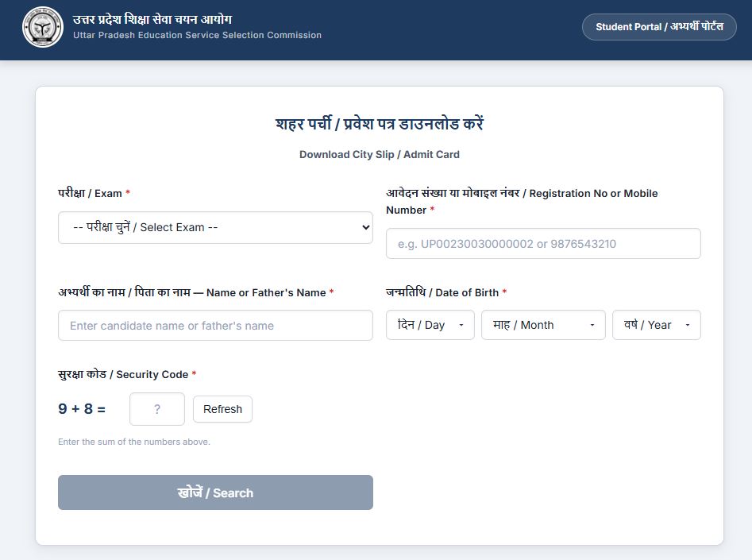Open the Student Portal button
The image size is (752, 560).
pos(659,27)
